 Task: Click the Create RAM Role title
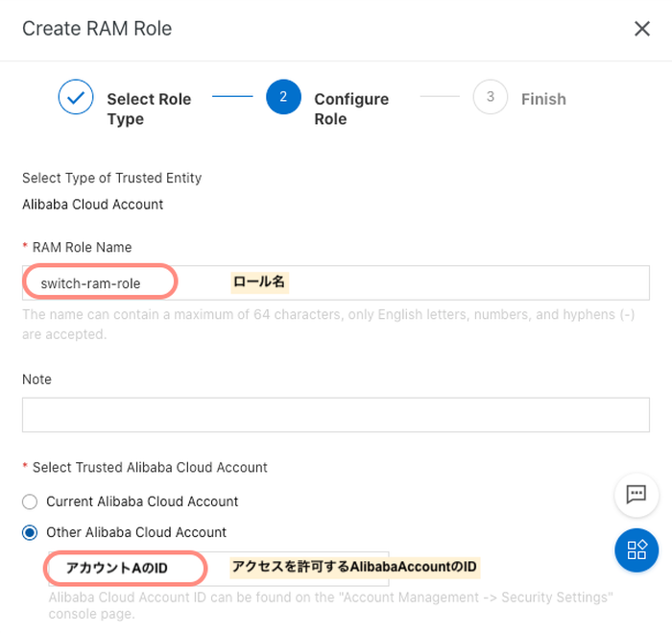(97, 29)
